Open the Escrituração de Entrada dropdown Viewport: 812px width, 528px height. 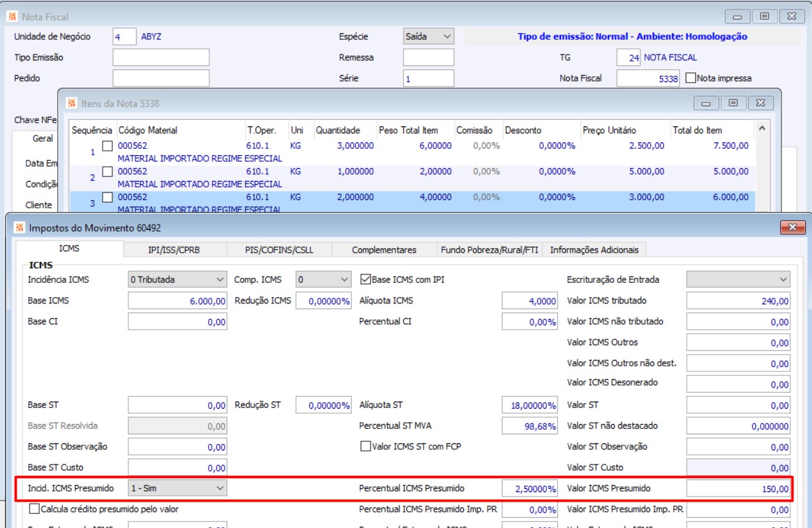(x=782, y=280)
